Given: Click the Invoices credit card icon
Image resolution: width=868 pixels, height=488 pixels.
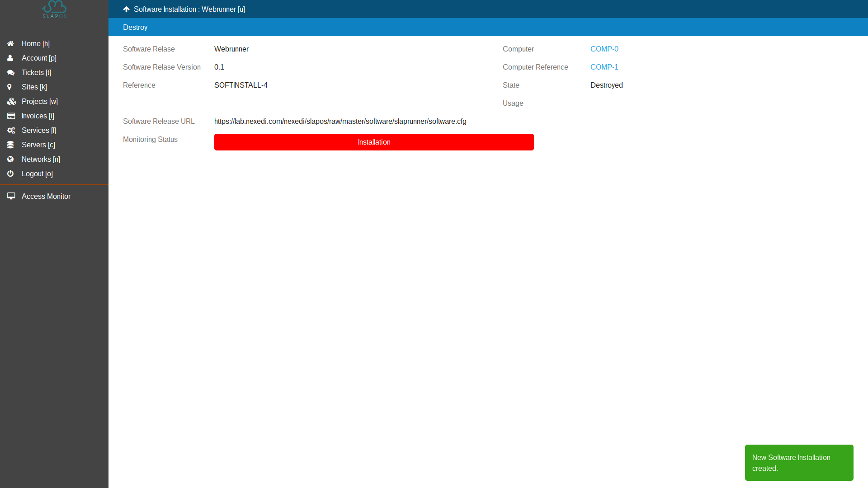Looking at the screenshot, I should [11, 116].
